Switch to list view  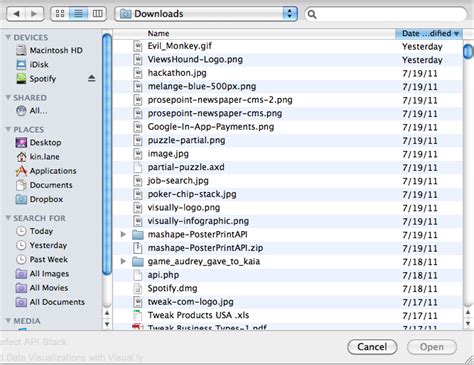point(79,14)
